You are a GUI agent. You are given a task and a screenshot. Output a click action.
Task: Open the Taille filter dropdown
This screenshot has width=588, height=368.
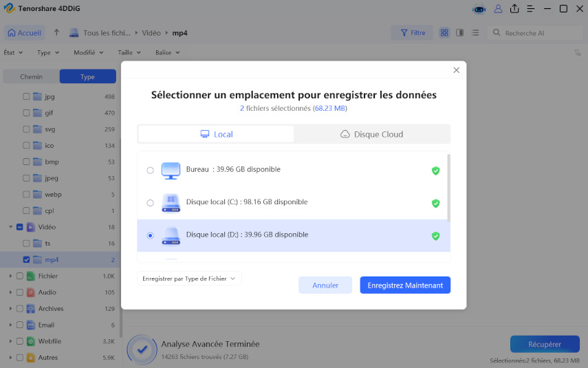[x=129, y=52]
